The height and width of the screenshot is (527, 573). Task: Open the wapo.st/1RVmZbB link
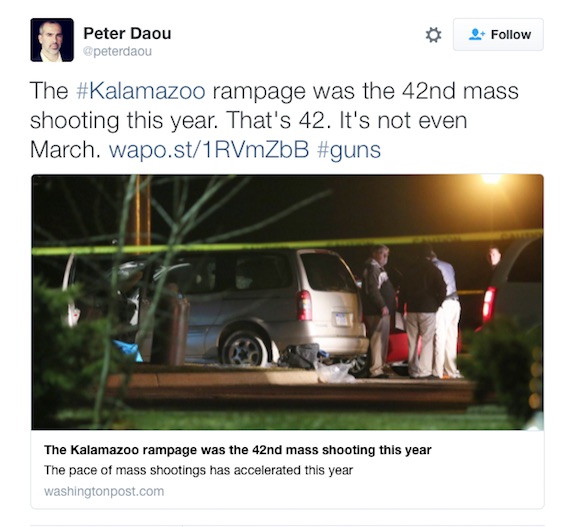[209, 149]
